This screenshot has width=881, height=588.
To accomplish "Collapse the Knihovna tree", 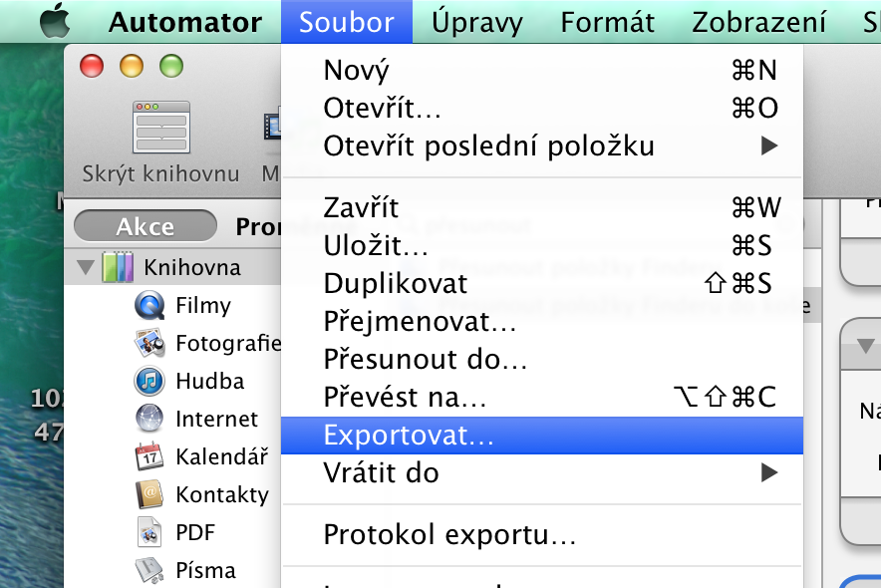I will pos(85,268).
